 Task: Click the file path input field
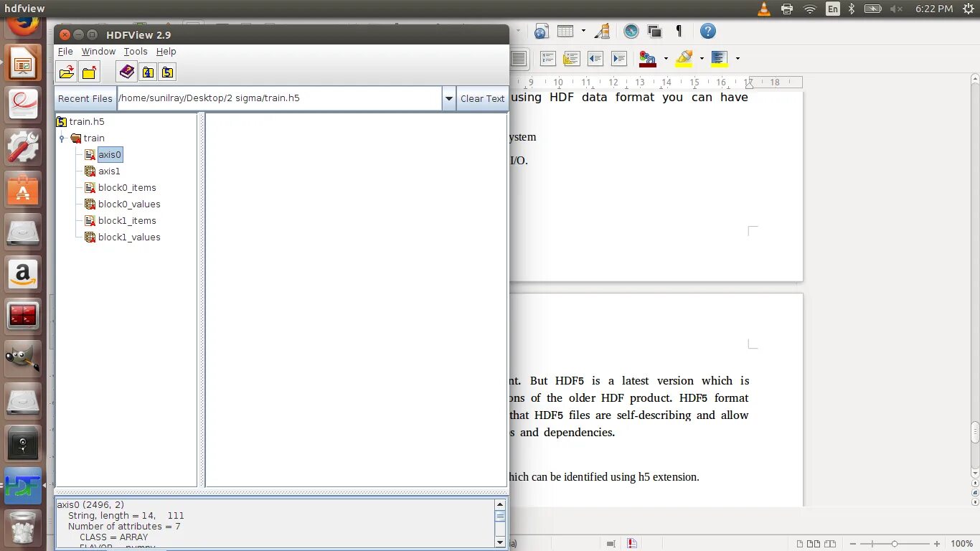279,99
